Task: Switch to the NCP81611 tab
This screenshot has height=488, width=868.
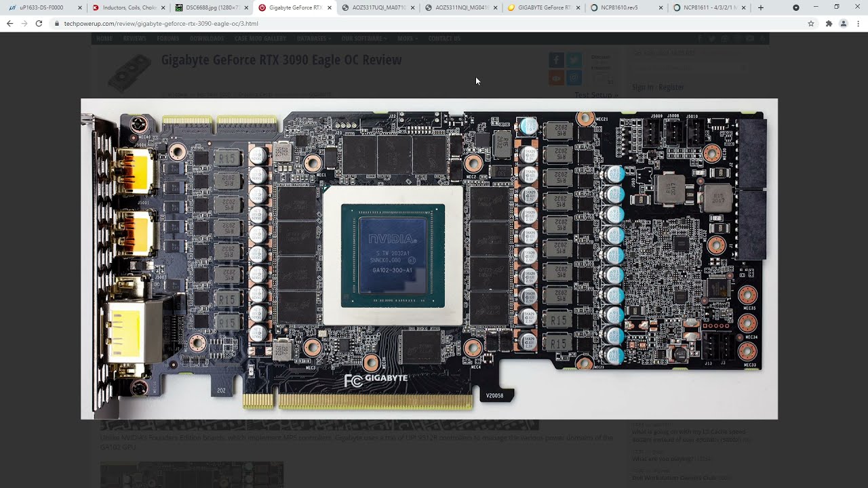Action: [x=709, y=7]
